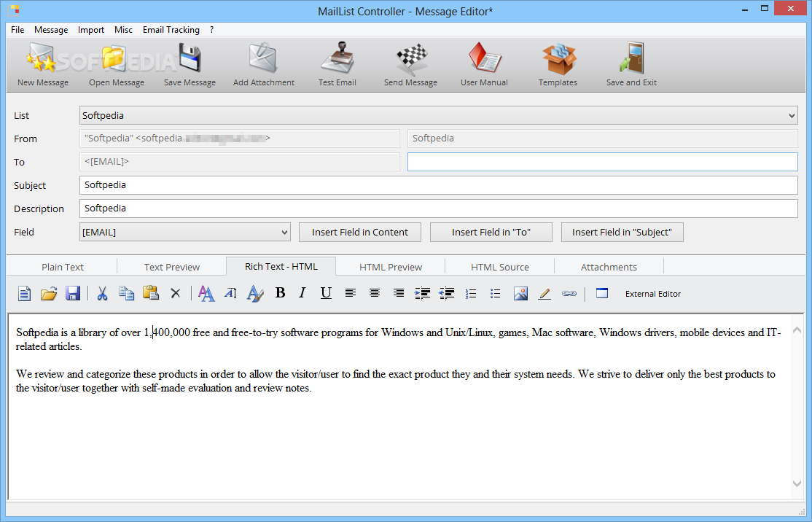The image size is (812, 522).
Task: Click the Description input field
Action: 439,209
